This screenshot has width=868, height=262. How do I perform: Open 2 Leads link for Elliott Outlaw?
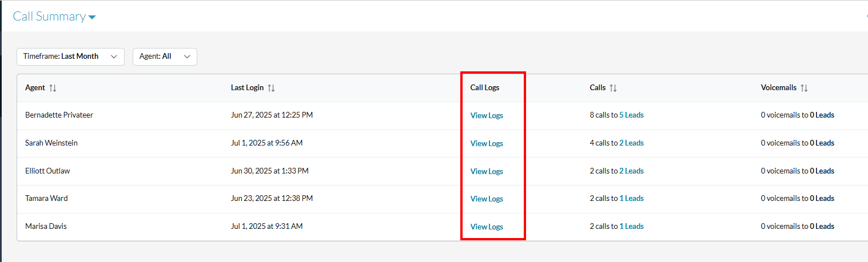(x=631, y=171)
